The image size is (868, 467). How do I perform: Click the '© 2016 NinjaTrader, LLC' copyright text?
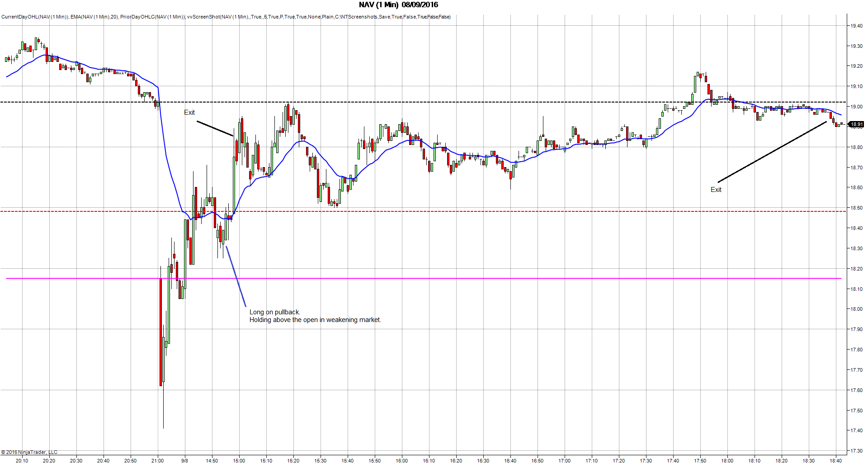coord(29,452)
